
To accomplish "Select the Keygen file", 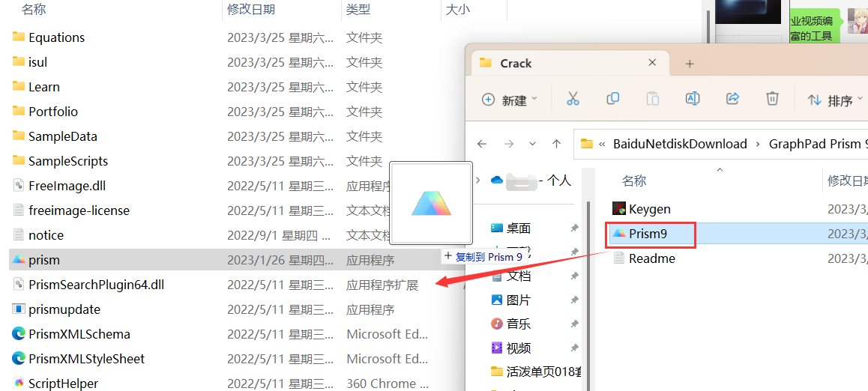I will [649, 209].
